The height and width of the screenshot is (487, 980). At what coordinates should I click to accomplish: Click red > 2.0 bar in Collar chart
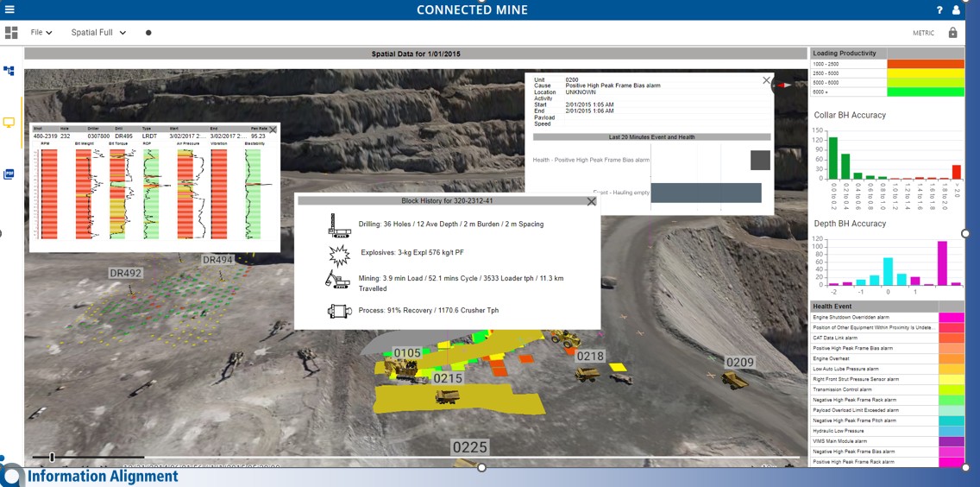pyautogui.click(x=956, y=172)
